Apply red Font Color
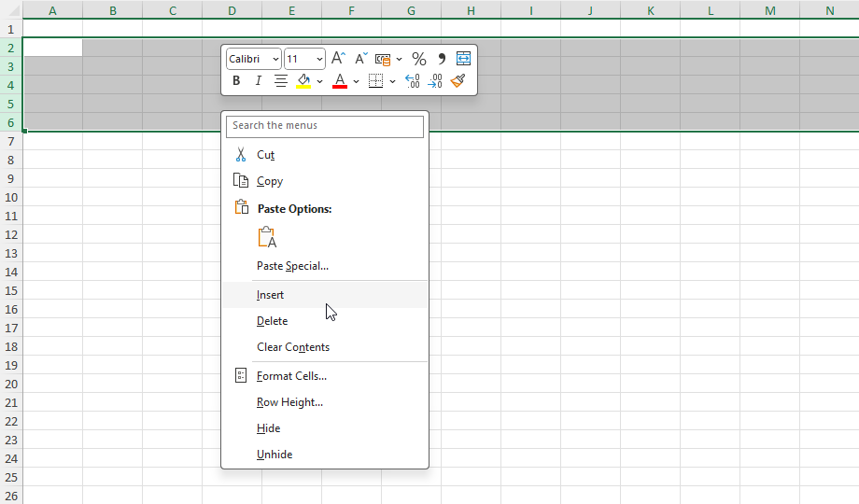The image size is (859, 504). (340, 81)
